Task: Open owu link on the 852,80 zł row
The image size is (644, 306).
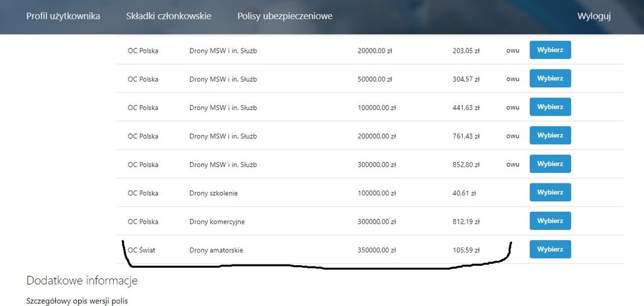Action: point(513,164)
